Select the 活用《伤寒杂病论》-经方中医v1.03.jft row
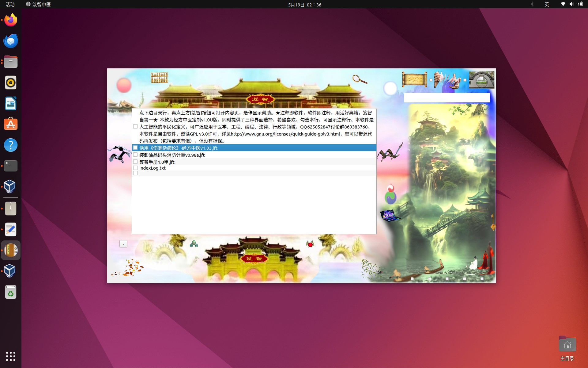The width and height of the screenshot is (588, 368). (254, 148)
